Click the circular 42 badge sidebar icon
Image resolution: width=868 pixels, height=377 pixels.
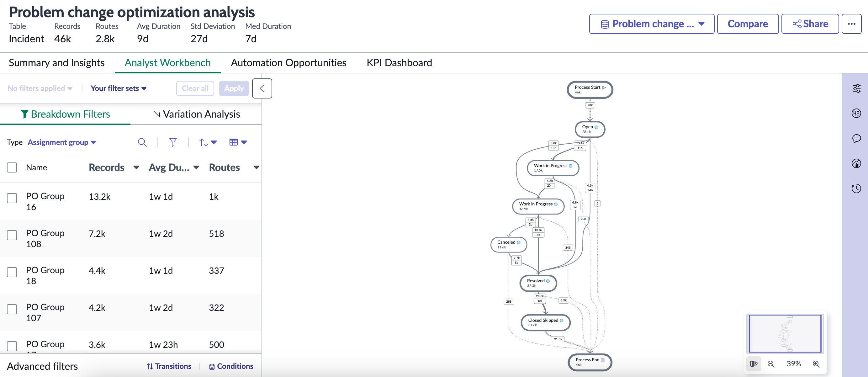(856, 113)
